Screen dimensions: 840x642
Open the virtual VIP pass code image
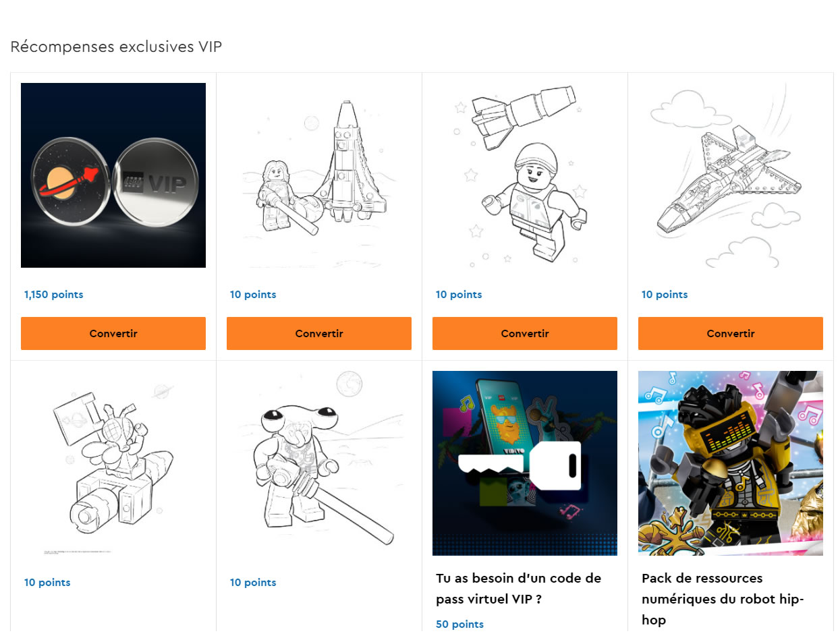pos(525,463)
